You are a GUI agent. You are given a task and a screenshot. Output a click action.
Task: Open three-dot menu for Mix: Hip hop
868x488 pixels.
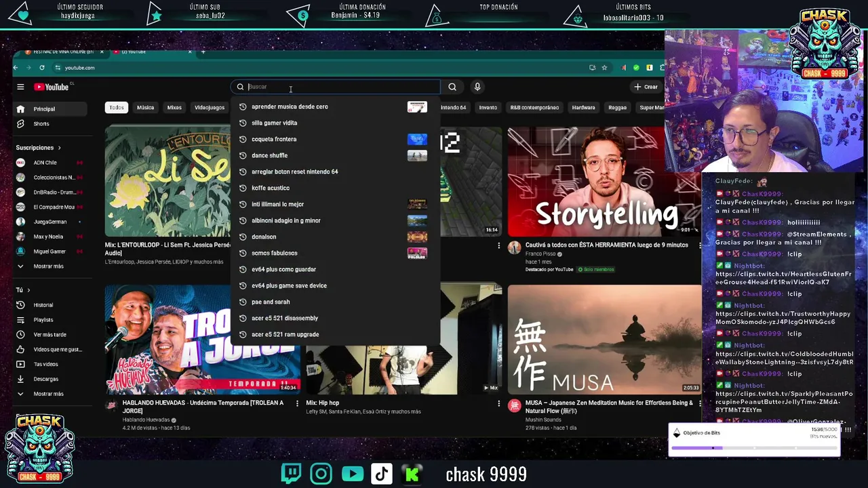499,403
